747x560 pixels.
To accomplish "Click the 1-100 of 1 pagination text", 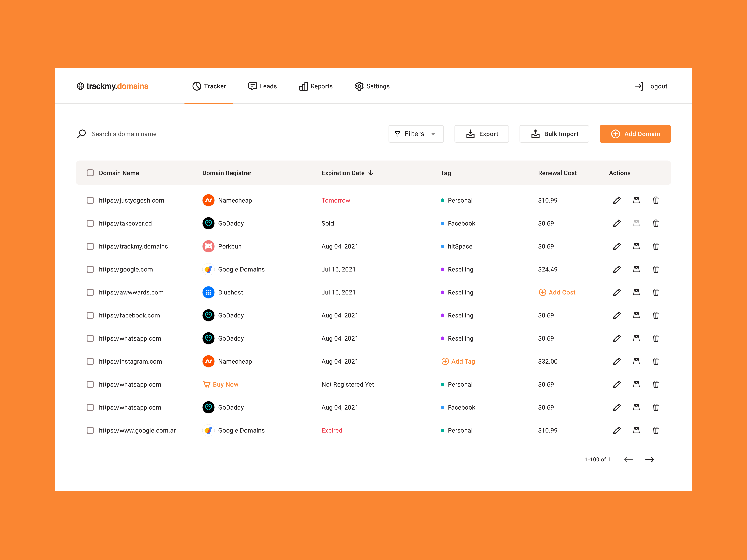I will 597,459.
